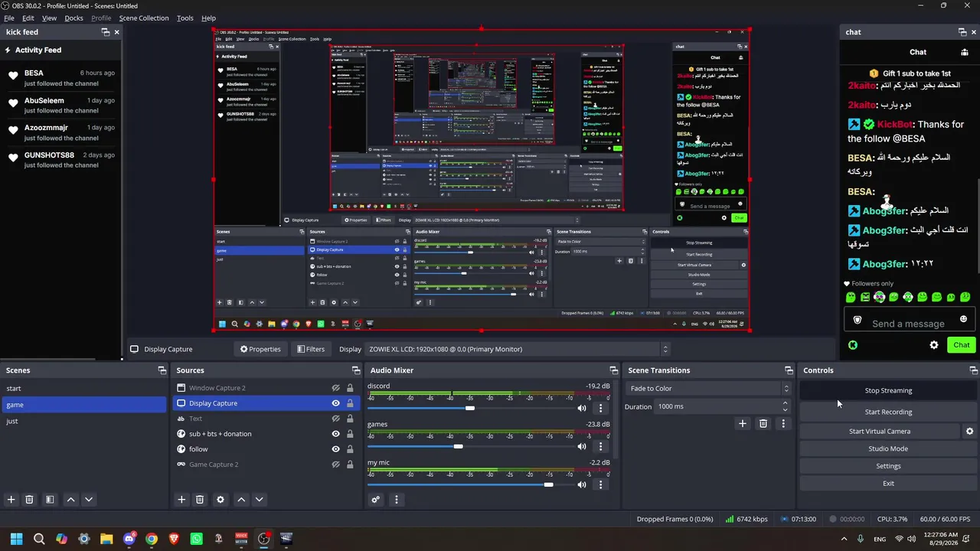Click Start Recording
Screen dimensions: 980x551
click(888, 412)
